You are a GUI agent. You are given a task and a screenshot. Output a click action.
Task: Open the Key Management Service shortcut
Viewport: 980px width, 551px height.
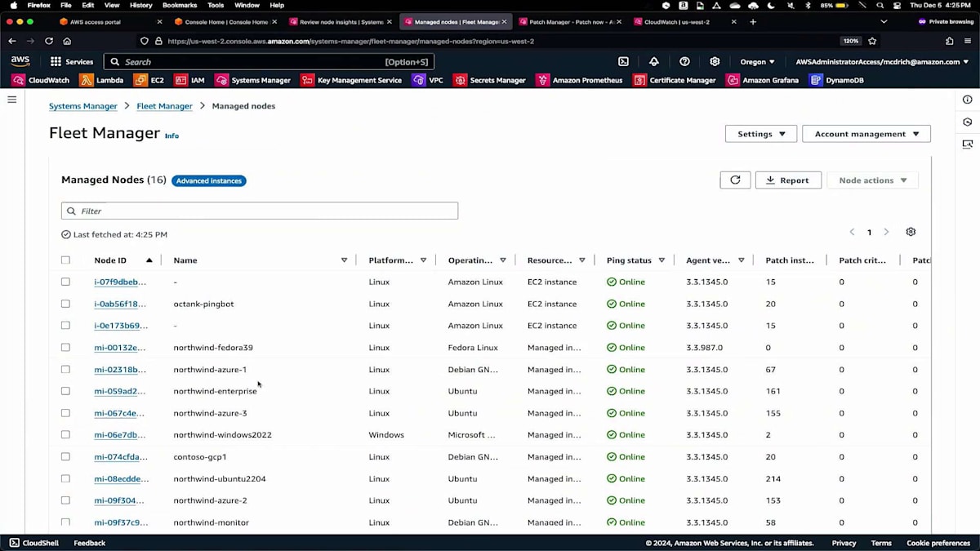[351, 80]
